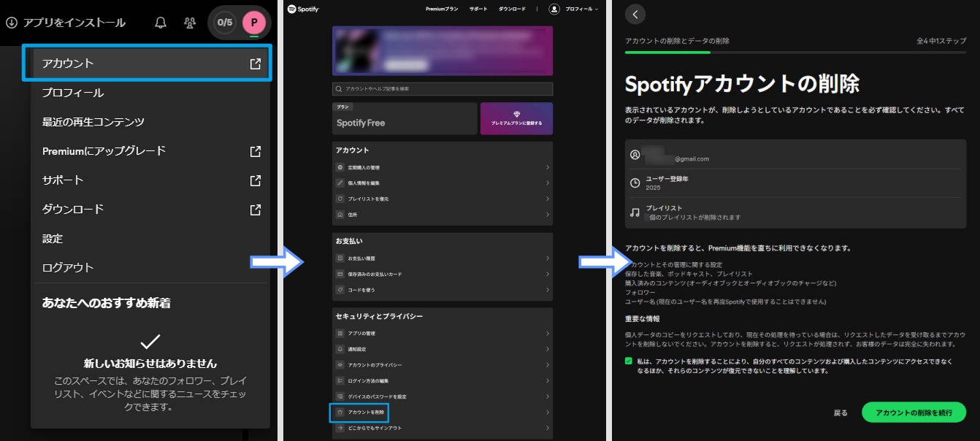Viewport: 980px width, 441px height.
Task: Open 最近の再生コンテンツ menu entry
Action: pyautogui.click(x=151, y=122)
